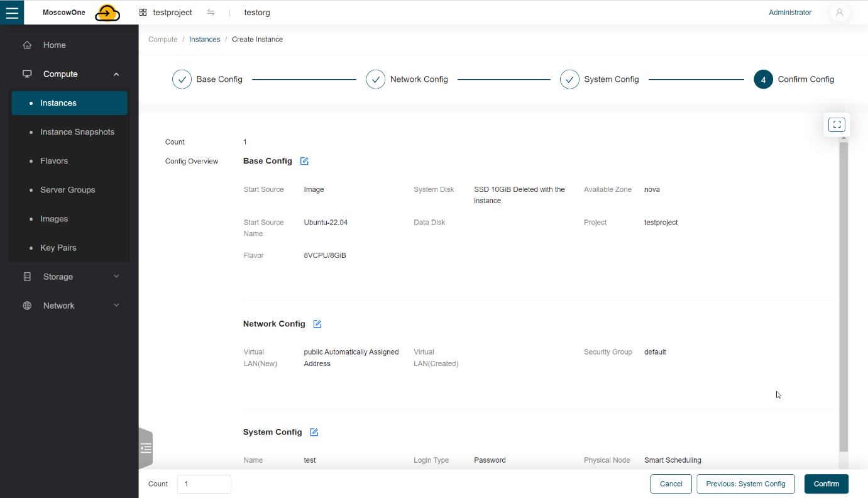Viewport: 868px width, 498px height.
Task: Edit the Base Config section via pencil icon
Action: (x=304, y=161)
